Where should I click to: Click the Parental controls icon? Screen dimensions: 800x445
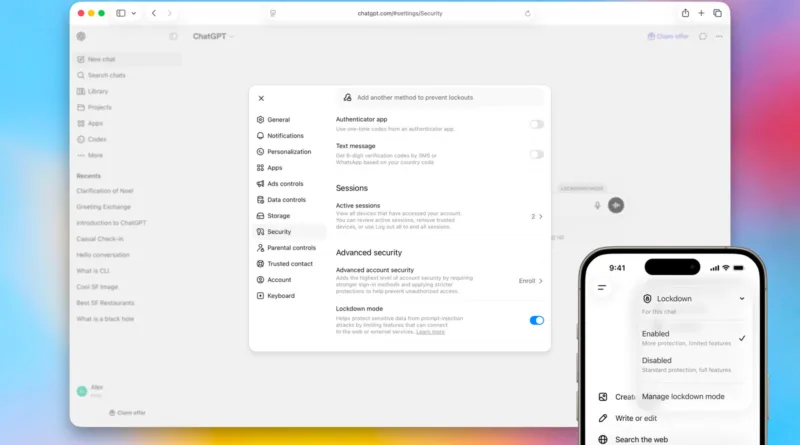260,248
